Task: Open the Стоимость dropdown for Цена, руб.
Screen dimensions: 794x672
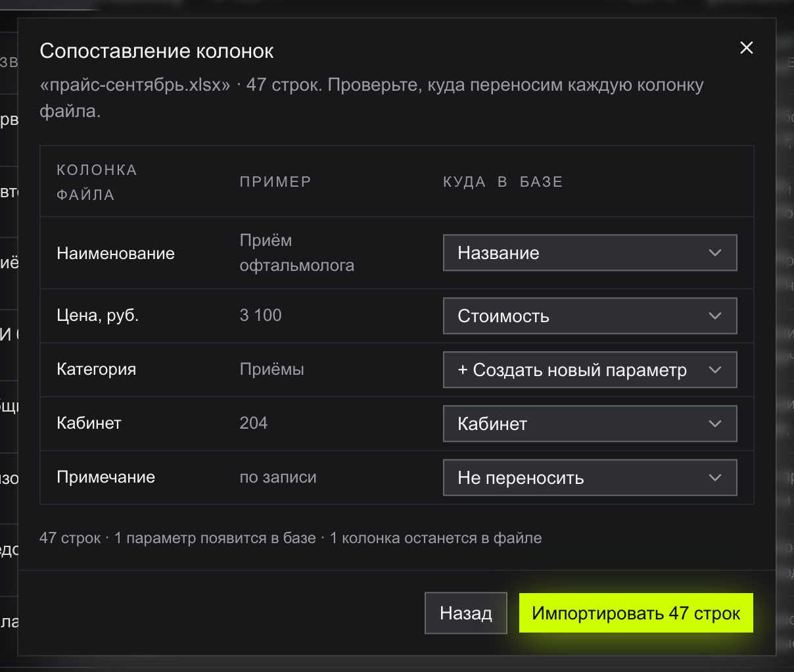Action: click(590, 316)
